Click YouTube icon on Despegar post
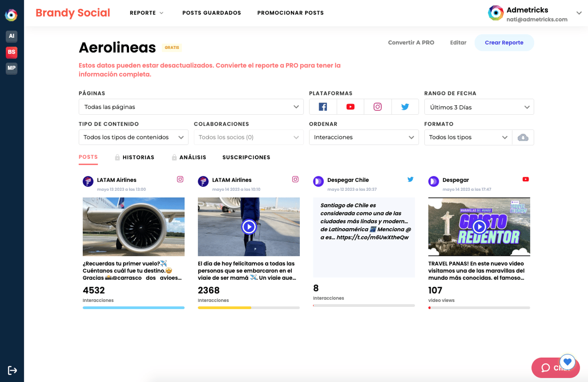Viewport: 588px width, 382px height. point(526,179)
